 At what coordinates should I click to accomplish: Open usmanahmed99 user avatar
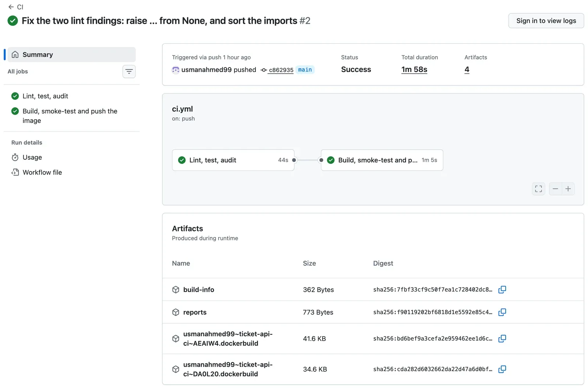pyautogui.click(x=176, y=70)
